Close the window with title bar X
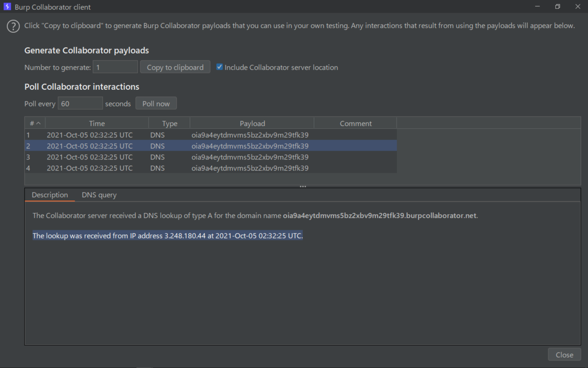 tap(577, 7)
